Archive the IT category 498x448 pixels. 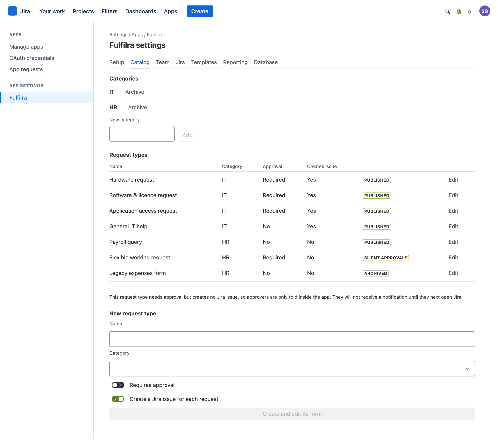(x=135, y=92)
